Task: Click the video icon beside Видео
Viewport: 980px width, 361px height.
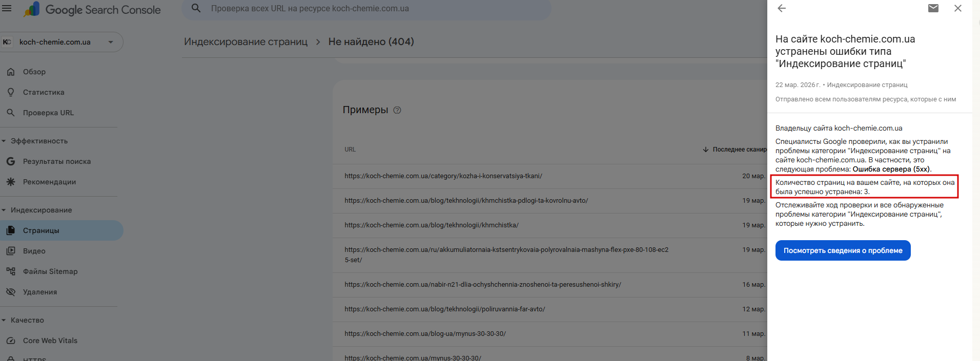Action: point(10,251)
